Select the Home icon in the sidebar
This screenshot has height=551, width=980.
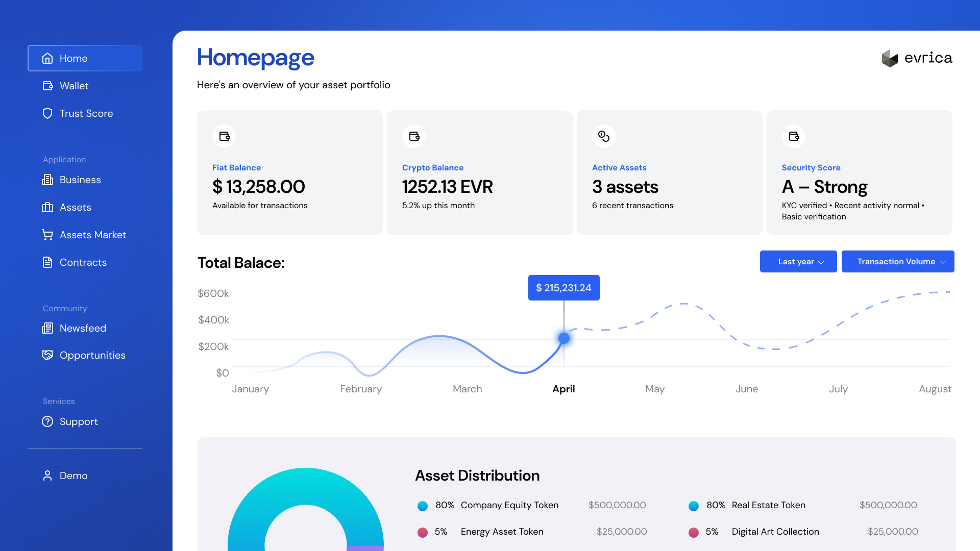coord(47,58)
